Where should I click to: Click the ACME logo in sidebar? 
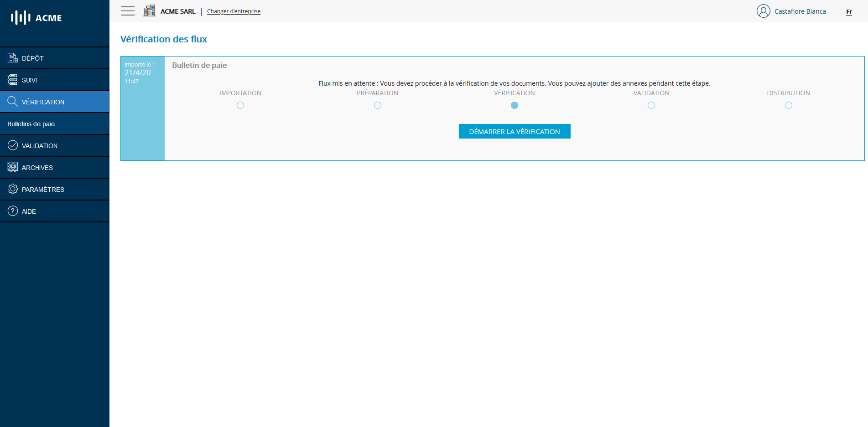(36, 18)
